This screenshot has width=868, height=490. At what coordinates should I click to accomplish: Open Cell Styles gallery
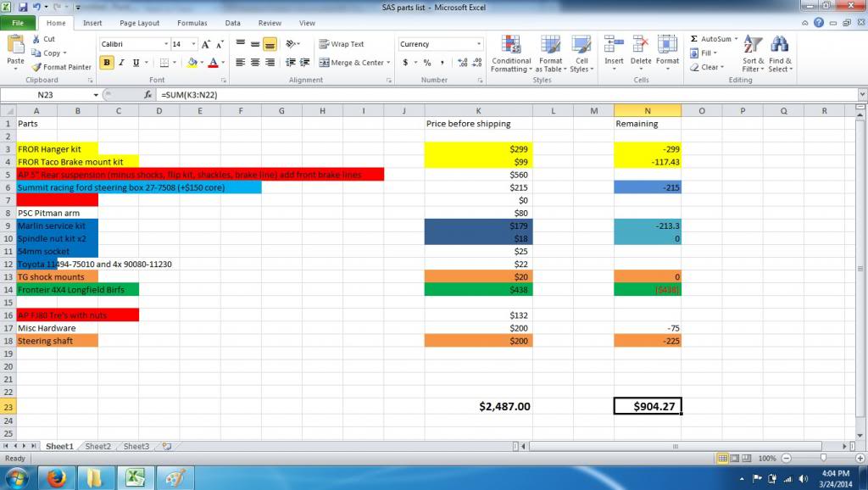tap(581, 53)
